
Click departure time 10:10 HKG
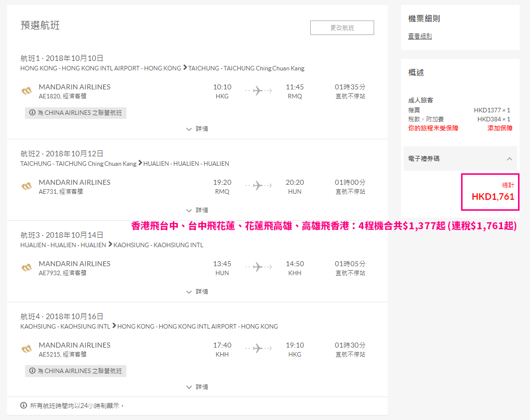coord(222,91)
